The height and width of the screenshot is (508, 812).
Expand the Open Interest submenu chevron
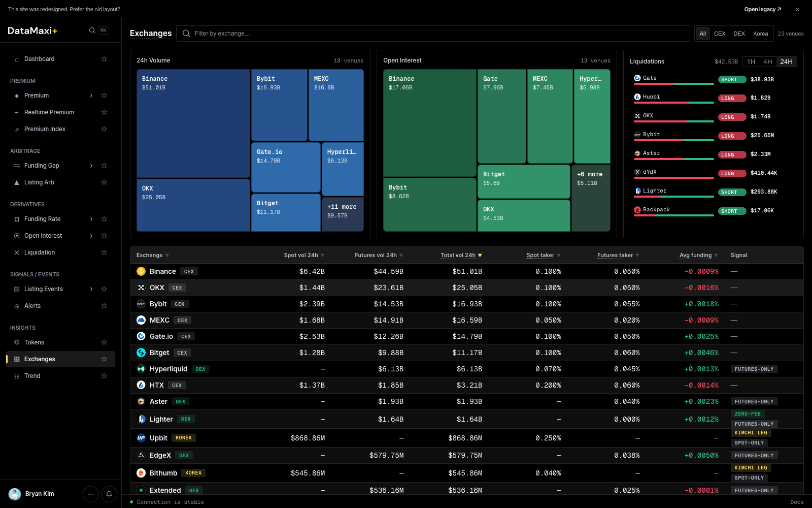click(91, 236)
